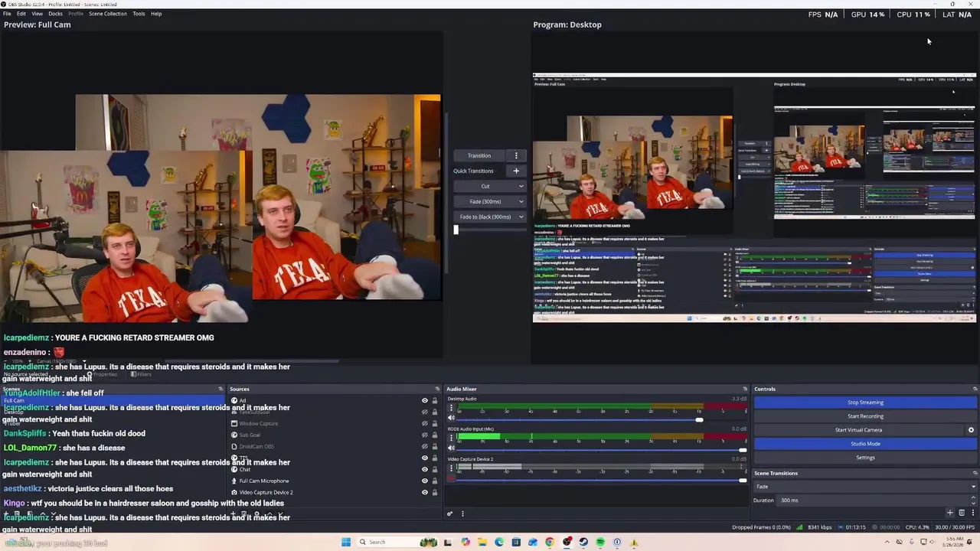Toggle lock on Full Cam Microphone source
This screenshot has width=980, height=551.
pyautogui.click(x=435, y=481)
